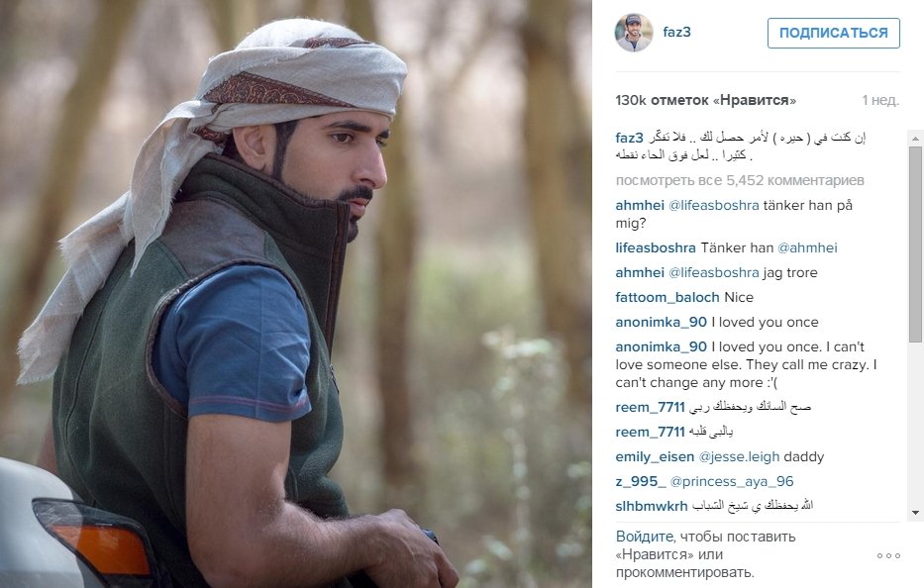The image size is (924, 588).
Task: Open the emily_eisen commenter profile
Action: [x=655, y=457]
